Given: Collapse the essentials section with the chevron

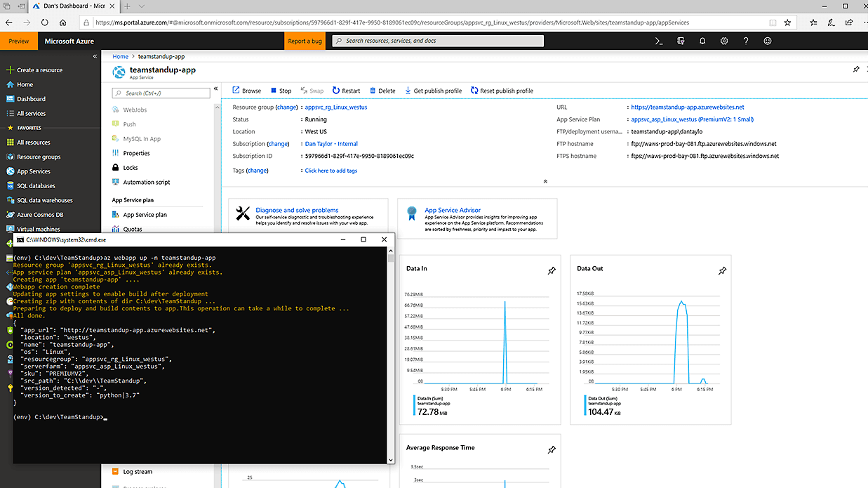Looking at the screenshot, I should [x=545, y=182].
